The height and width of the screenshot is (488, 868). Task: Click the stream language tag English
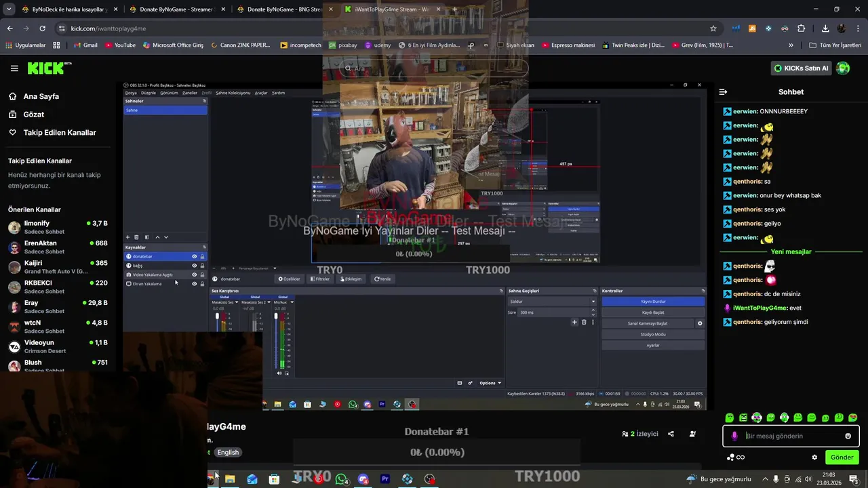(x=228, y=452)
